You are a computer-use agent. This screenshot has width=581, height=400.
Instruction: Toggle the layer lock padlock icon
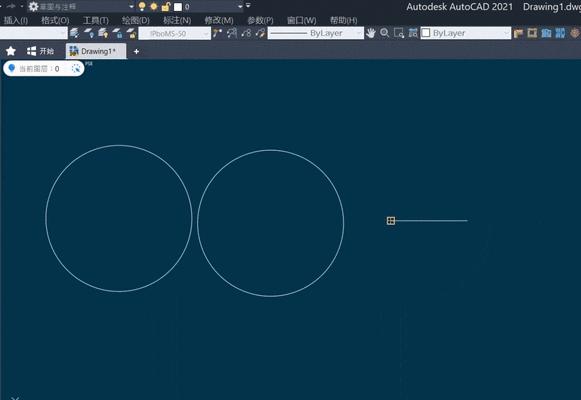tap(166, 6)
